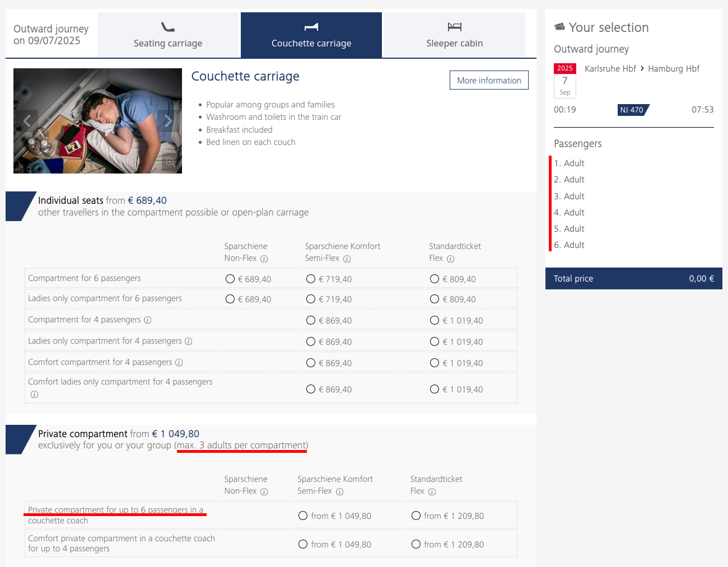The height and width of the screenshot is (567, 728).
Task: Click the More information button
Action: [x=489, y=80]
